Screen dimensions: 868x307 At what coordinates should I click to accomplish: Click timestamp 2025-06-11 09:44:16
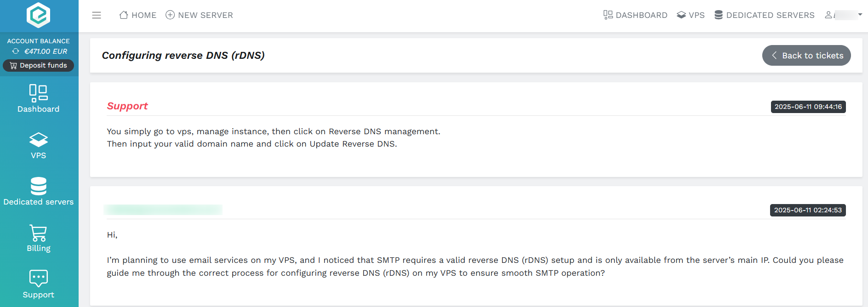click(808, 107)
